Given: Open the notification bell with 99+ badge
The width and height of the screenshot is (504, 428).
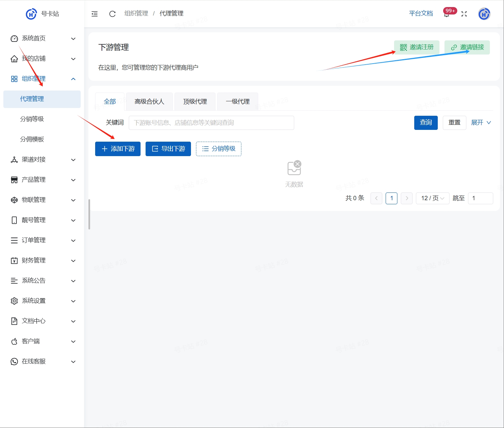Looking at the screenshot, I should coord(447,14).
